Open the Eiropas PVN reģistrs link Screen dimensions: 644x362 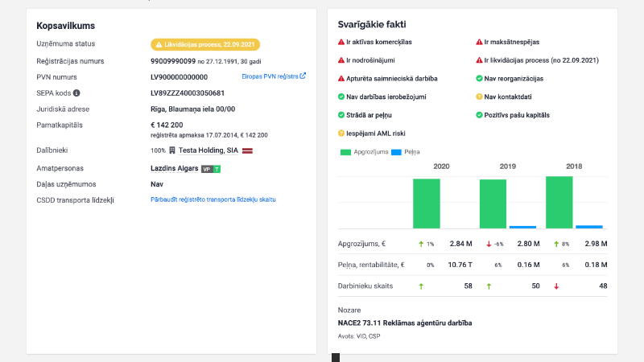pos(274,77)
